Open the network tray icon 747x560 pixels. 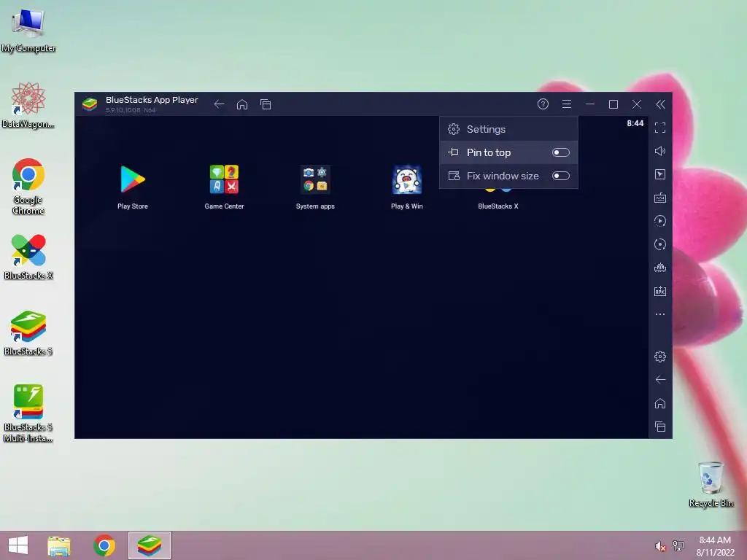coord(678,546)
